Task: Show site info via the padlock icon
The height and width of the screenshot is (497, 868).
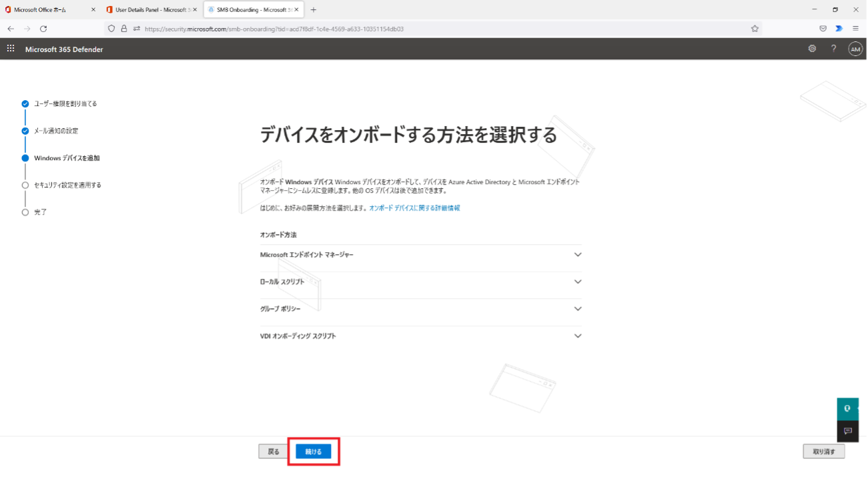Action: [123, 29]
